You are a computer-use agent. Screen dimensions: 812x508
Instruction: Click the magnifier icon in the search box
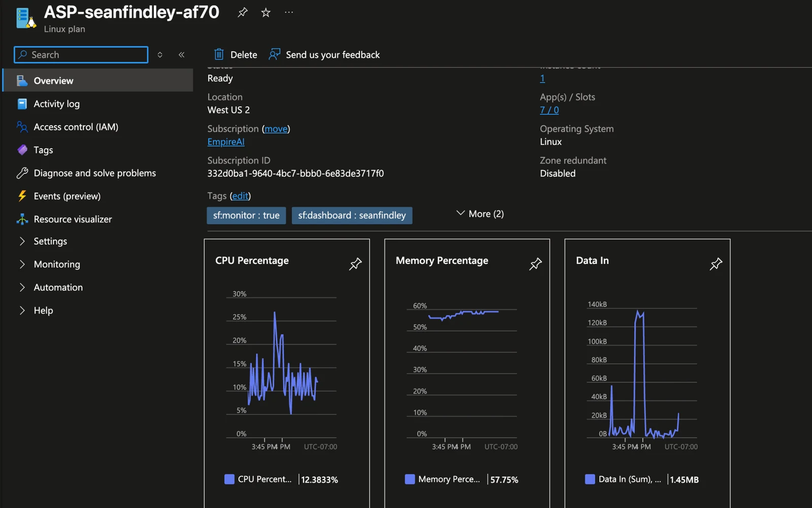(x=22, y=54)
